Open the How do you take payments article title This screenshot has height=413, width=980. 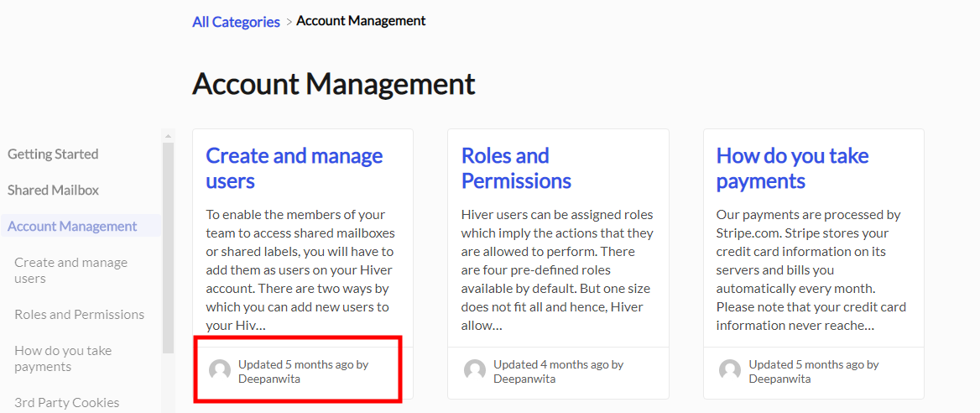(793, 168)
